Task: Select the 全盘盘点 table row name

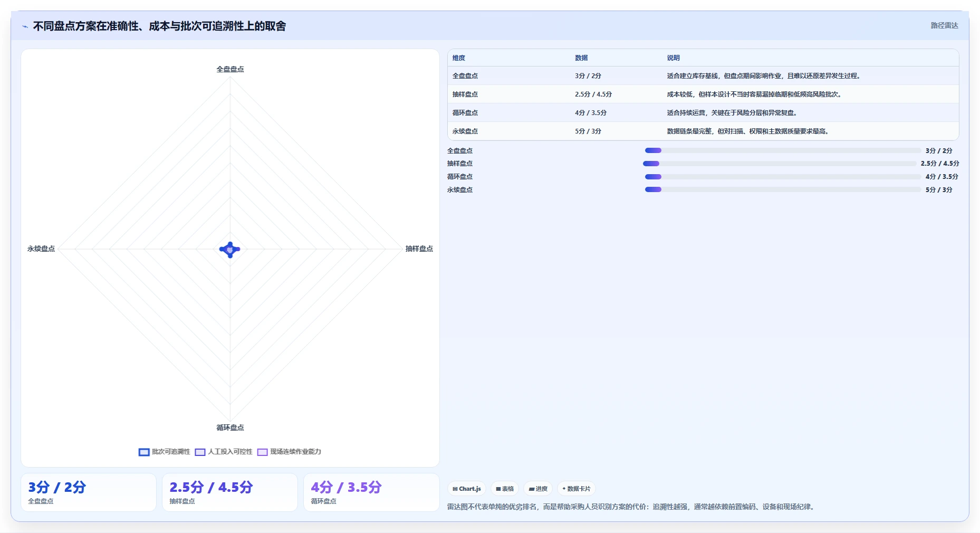Action: (465, 76)
